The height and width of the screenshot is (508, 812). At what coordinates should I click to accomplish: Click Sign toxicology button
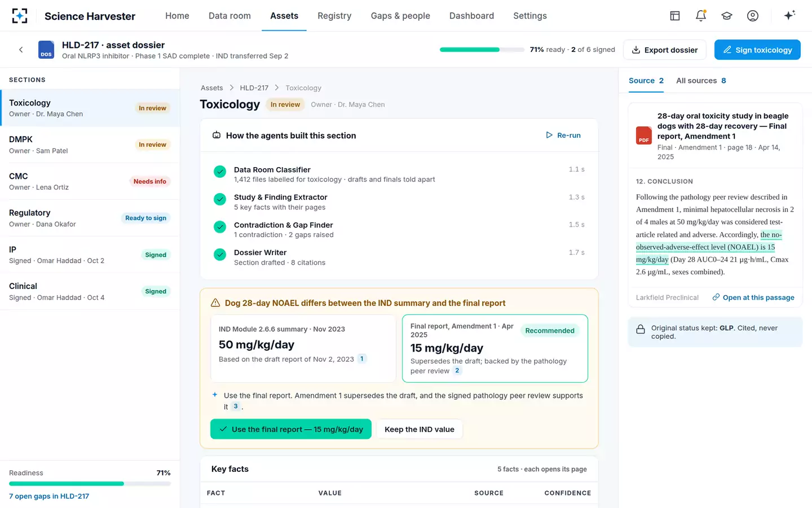[757, 50]
